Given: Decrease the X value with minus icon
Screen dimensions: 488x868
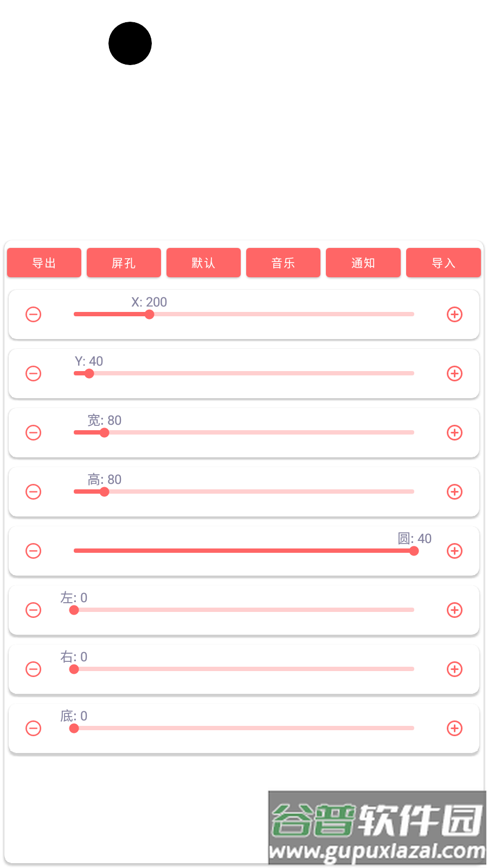Looking at the screenshot, I should click(x=34, y=315).
